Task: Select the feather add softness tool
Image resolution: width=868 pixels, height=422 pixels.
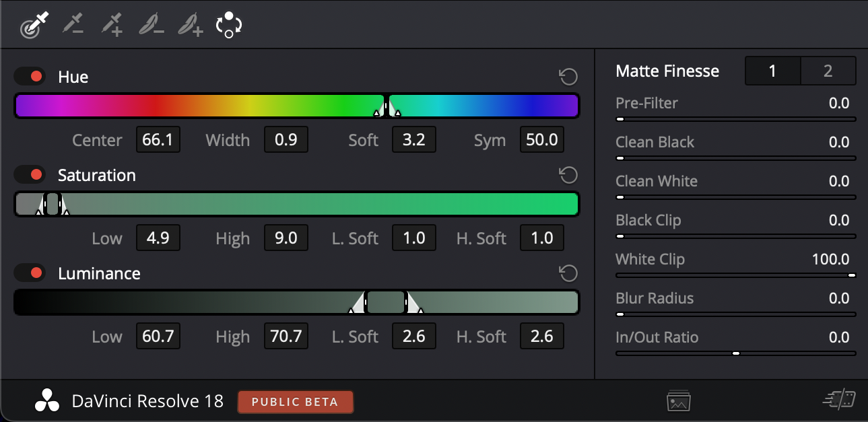Action: click(190, 25)
